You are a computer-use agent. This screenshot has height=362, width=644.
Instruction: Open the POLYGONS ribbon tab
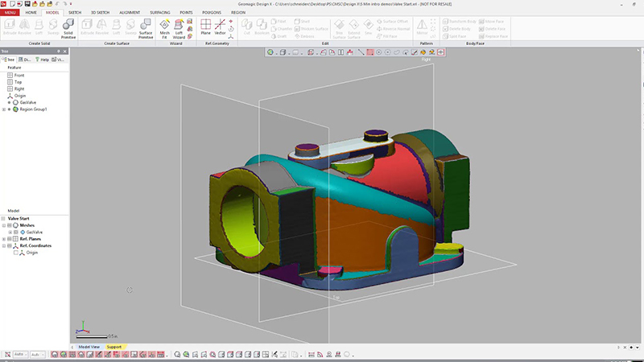point(213,14)
